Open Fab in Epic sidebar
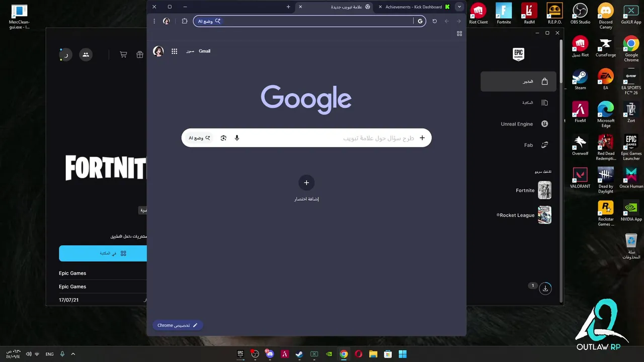 [518, 145]
